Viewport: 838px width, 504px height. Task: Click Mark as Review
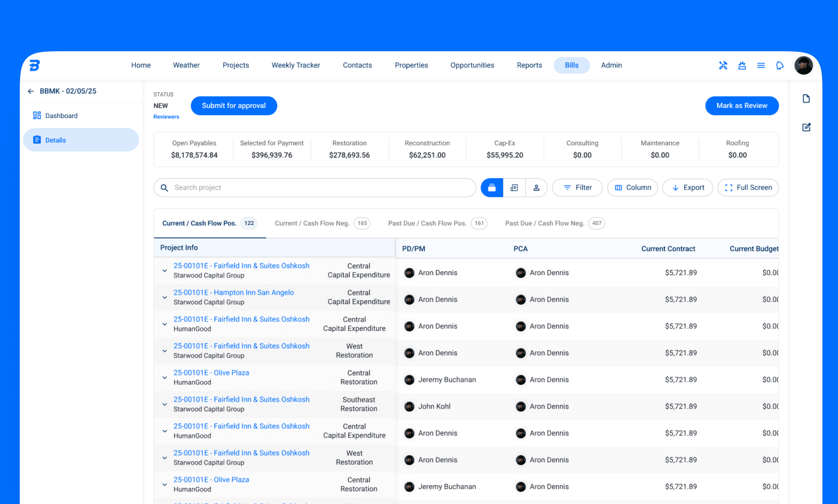tap(742, 106)
